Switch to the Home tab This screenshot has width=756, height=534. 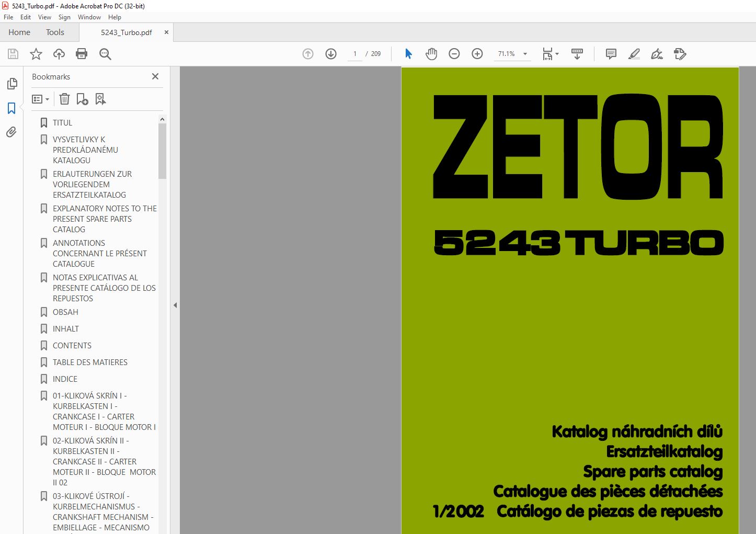pyautogui.click(x=19, y=32)
